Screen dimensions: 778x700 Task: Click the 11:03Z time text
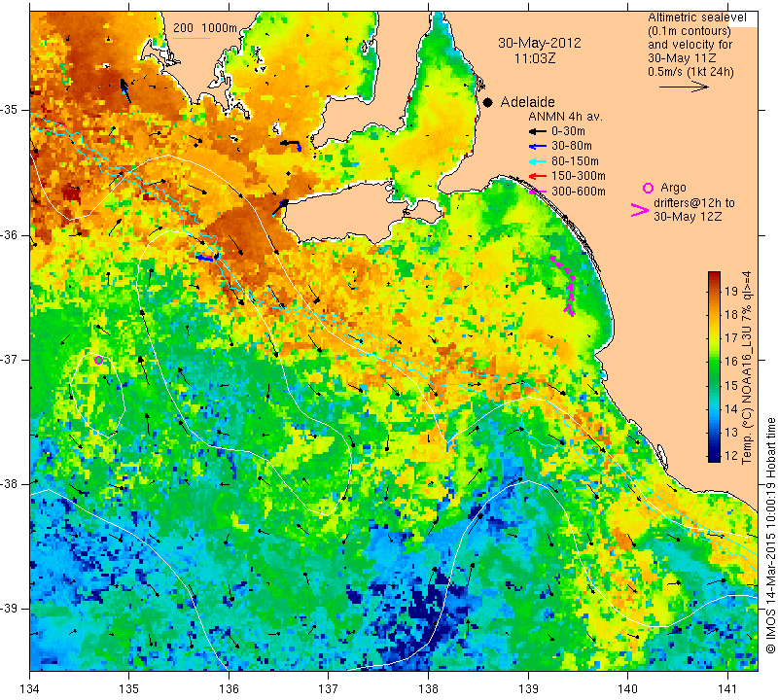pyautogui.click(x=535, y=58)
